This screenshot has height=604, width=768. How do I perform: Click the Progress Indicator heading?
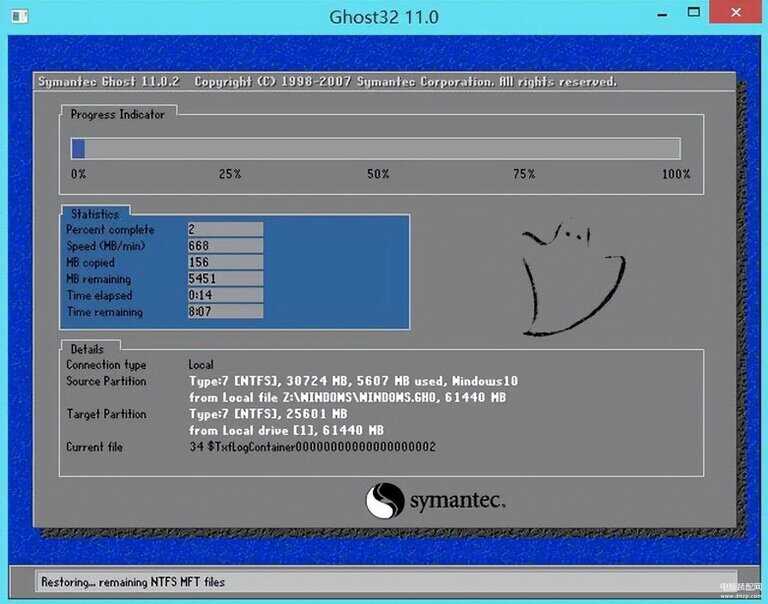coord(117,115)
